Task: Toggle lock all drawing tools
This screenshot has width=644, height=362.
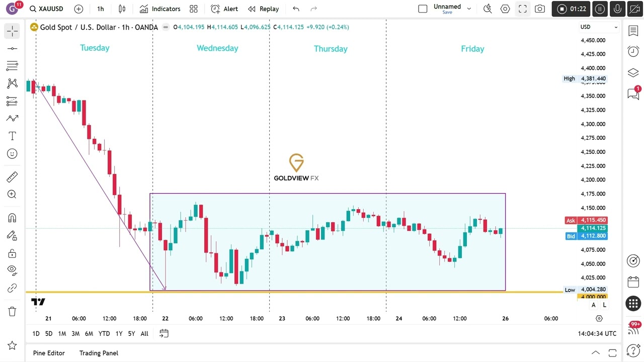Action: (12, 253)
